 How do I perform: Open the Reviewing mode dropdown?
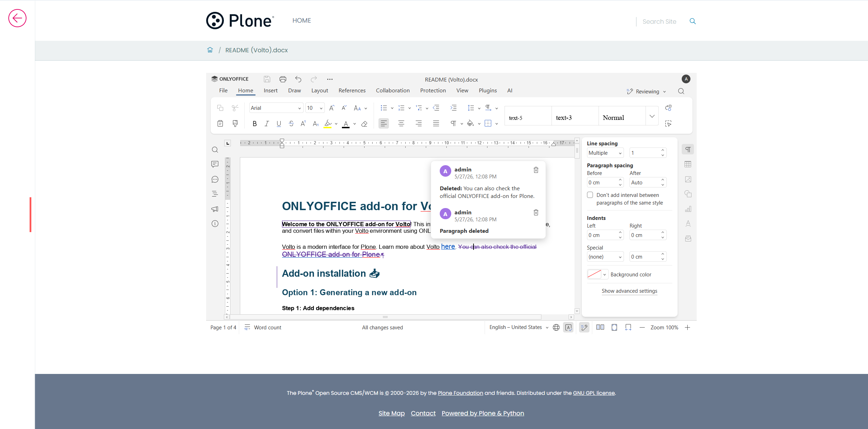pos(647,91)
